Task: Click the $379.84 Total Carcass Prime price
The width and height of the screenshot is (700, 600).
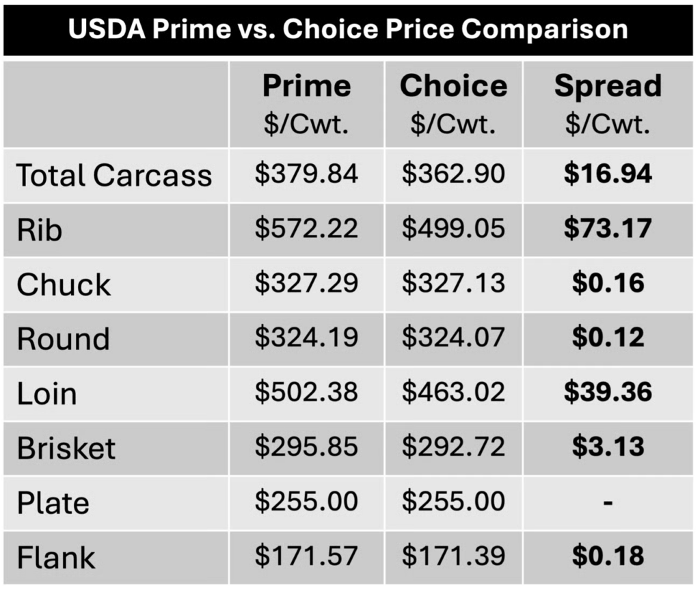Action: coord(306,174)
